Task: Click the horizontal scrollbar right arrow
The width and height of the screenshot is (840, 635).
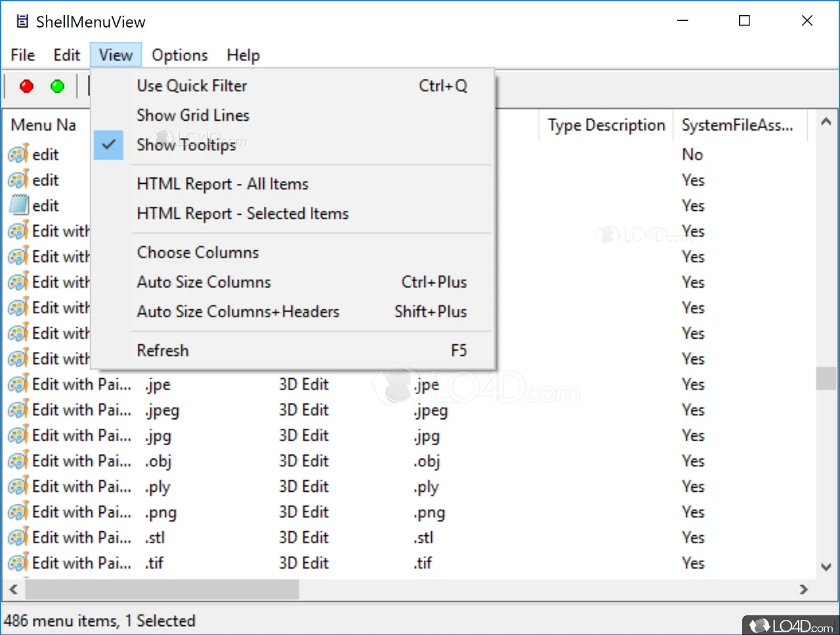Action: click(804, 590)
